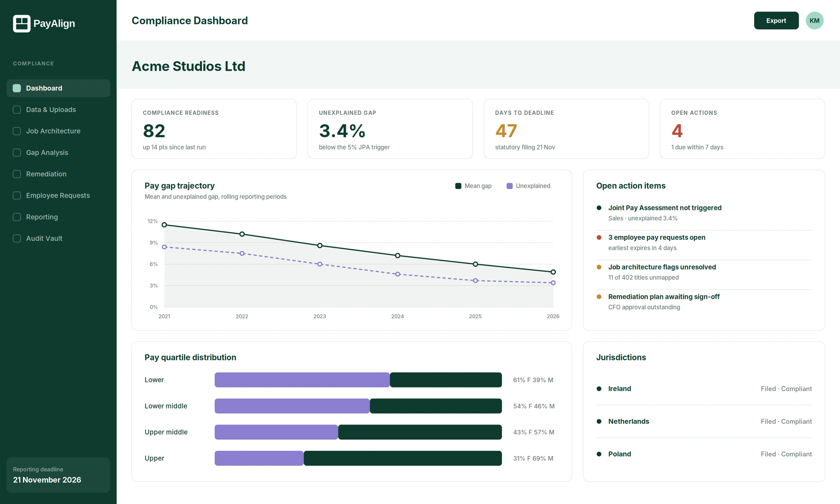
Task: Open '3 employee pay requests open' item
Action: click(x=704, y=243)
